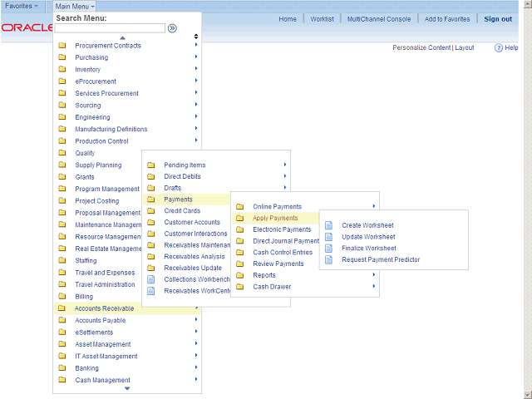Click the Cash Control Entries folder icon

[240, 252]
